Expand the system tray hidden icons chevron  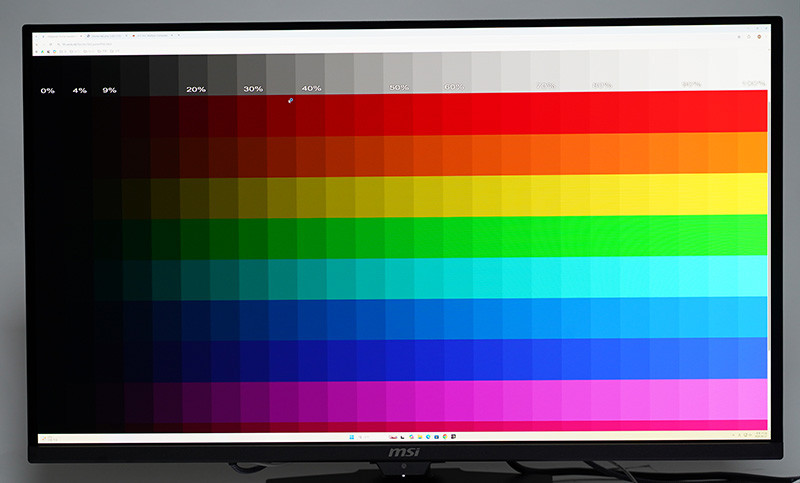(x=733, y=435)
